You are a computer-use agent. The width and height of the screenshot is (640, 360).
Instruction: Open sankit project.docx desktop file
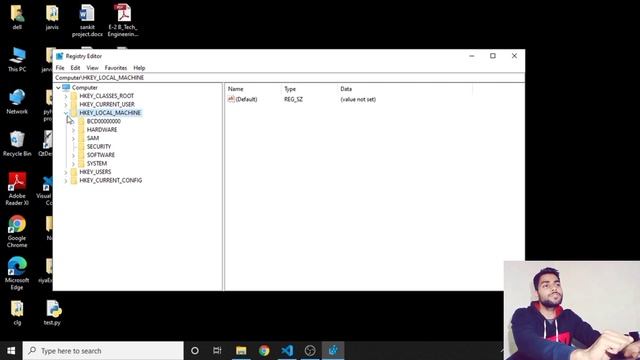pyautogui.click(x=87, y=20)
